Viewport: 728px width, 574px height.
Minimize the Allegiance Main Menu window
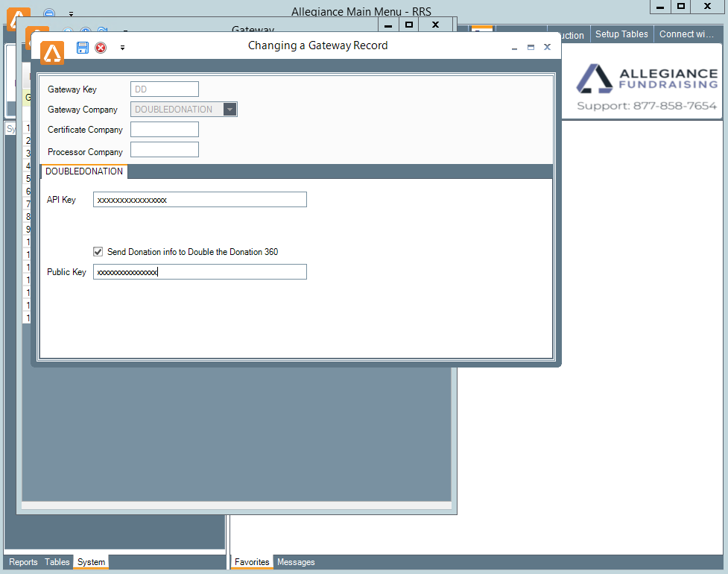click(x=660, y=7)
